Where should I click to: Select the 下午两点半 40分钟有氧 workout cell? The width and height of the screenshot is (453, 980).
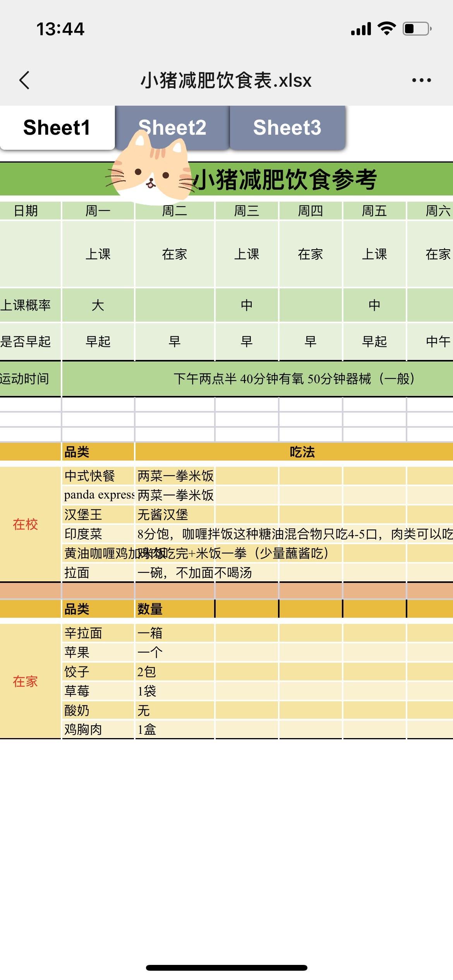[257, 379]
